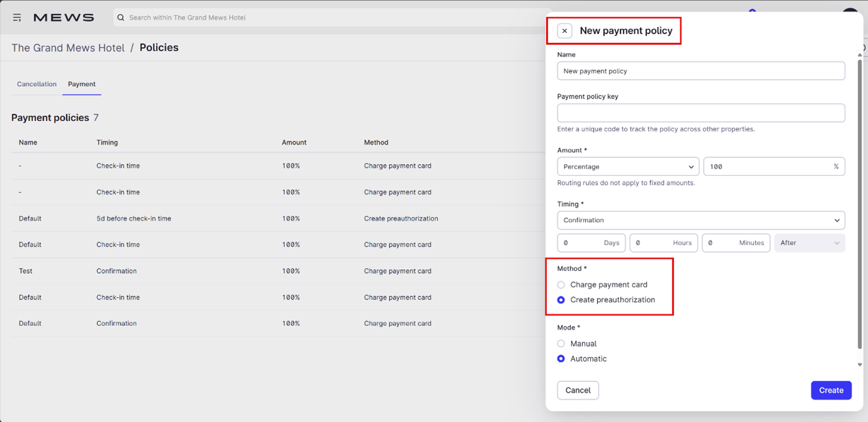Click the Method column header
This screenshot has height=422, width=868.
tap(376, 142)
